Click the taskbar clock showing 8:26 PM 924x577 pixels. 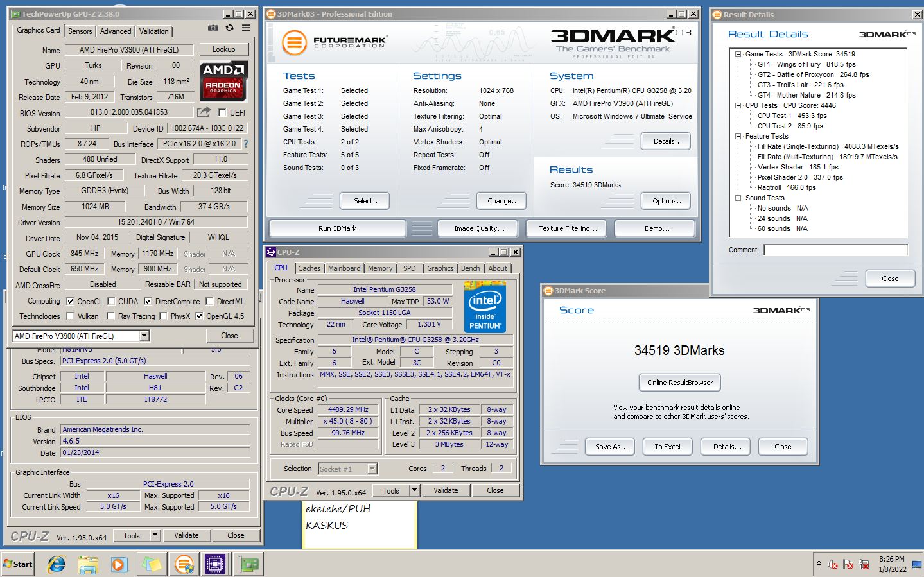[x=892, y=564]
